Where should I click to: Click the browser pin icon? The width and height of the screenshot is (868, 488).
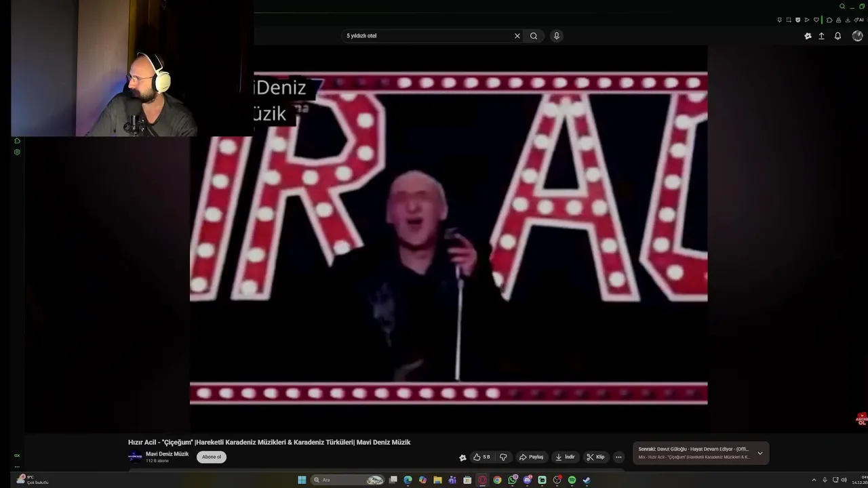point(780,20)
